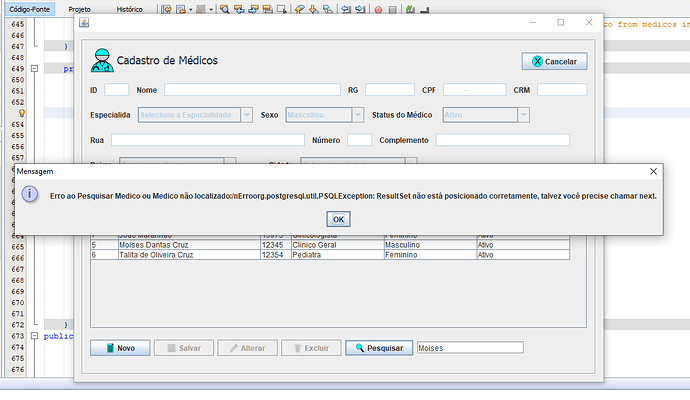Maximize the Cadastro de Médicos window

[561, 22]
